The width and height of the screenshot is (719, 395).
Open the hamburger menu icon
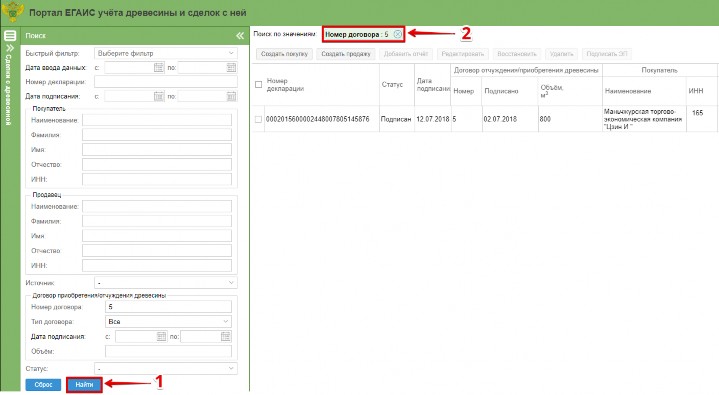coord(10,35)
